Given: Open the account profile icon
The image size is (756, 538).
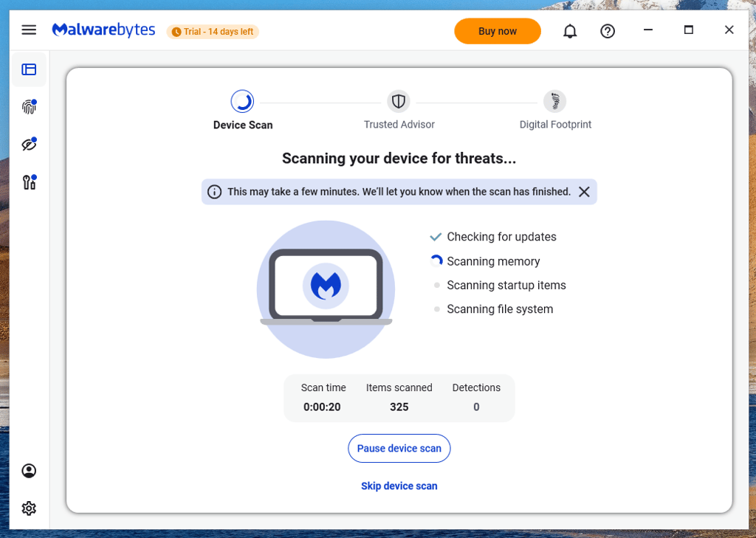Looking at the screenshot, I should click(29, 471).
